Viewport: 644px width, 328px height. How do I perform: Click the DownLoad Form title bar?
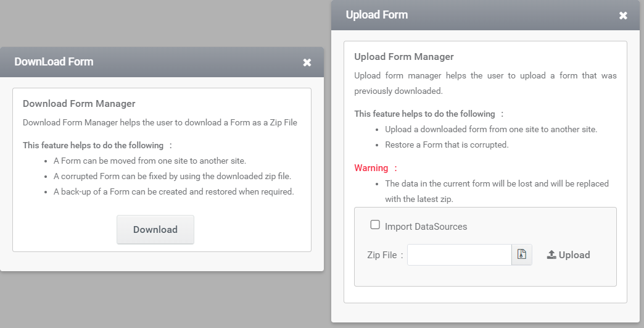[x=162, y=62]
